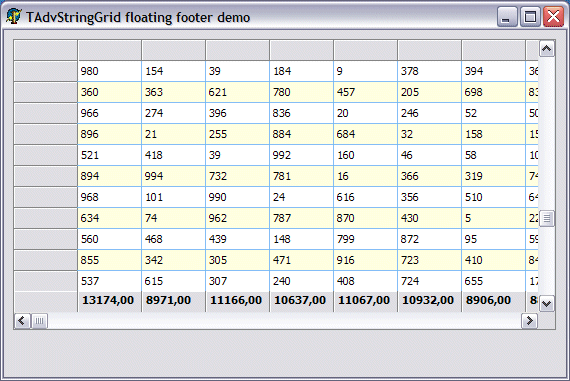Screen dimensions: 570x381
Task: Select the cell containing 966
Action: (109, 113)
